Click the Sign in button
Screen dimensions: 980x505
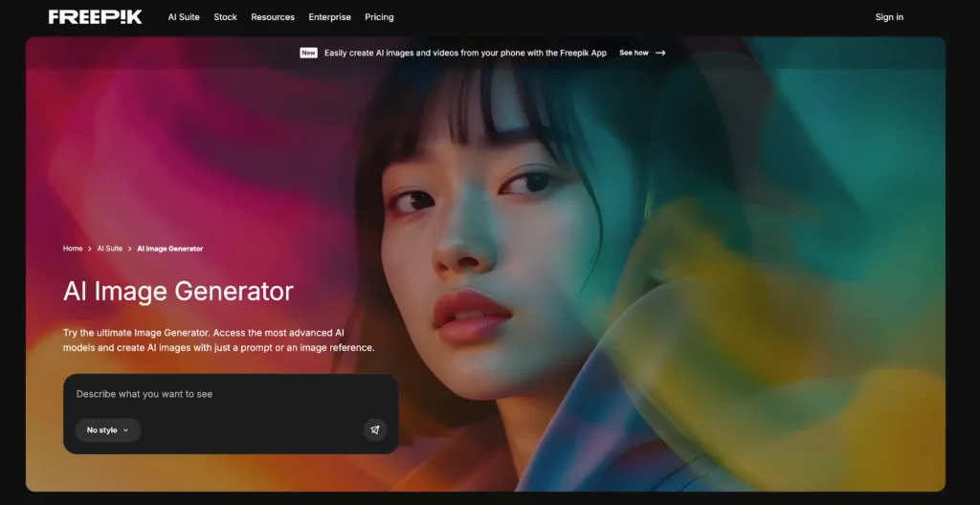[889, 17]
